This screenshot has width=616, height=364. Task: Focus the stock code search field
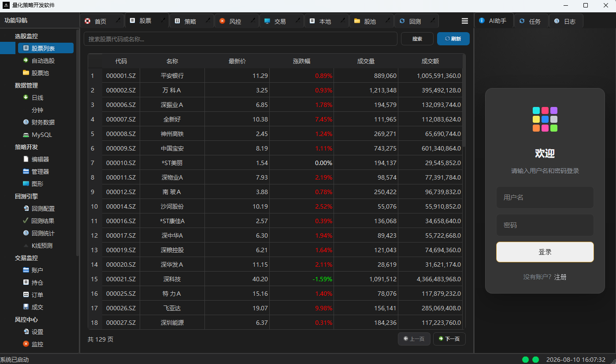click(x=241, y=39)
